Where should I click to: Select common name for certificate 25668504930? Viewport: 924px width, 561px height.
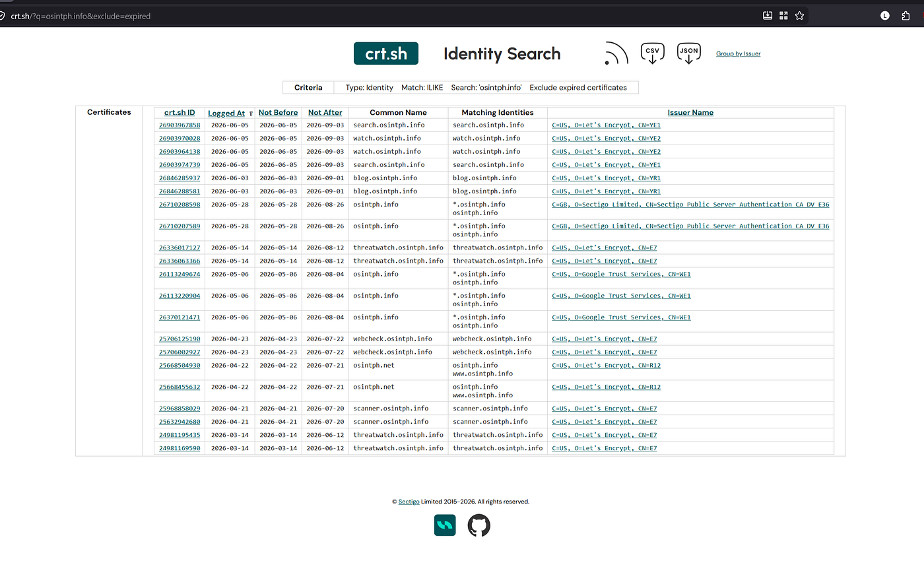pos(374,366)
